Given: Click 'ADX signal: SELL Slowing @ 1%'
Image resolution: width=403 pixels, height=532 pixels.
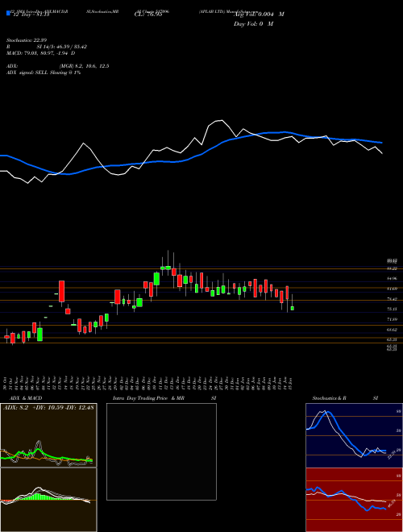Looking at the screenshot, I should [44, 73].
